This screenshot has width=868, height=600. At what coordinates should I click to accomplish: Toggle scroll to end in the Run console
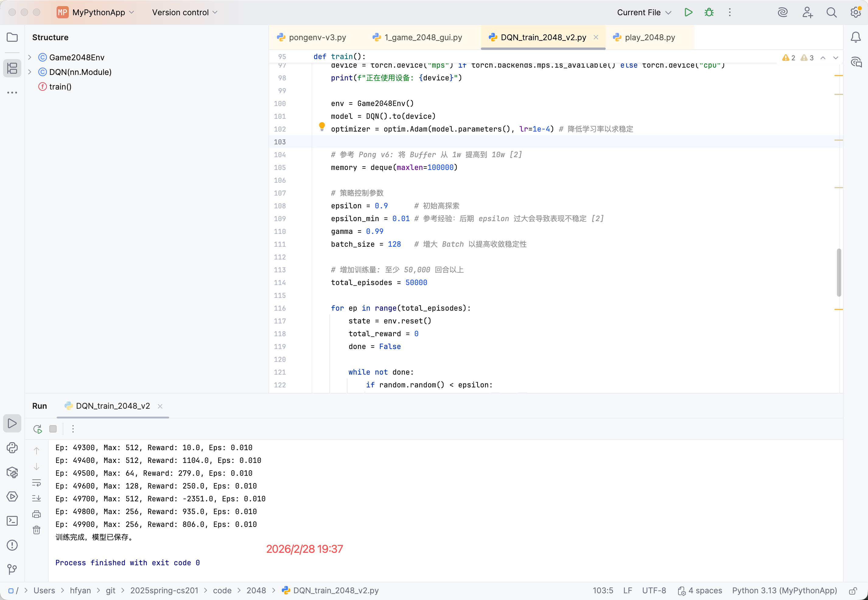(x=37, y=499)
